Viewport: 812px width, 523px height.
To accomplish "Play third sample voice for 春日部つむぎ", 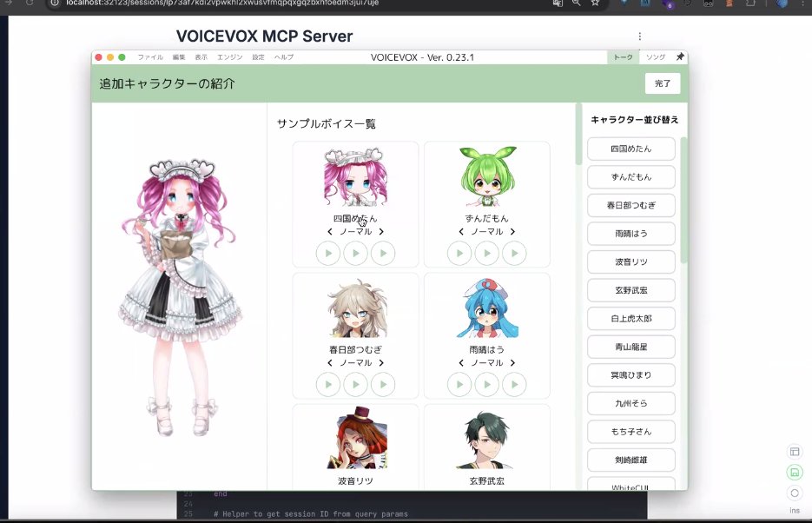I will click(383, 385).
